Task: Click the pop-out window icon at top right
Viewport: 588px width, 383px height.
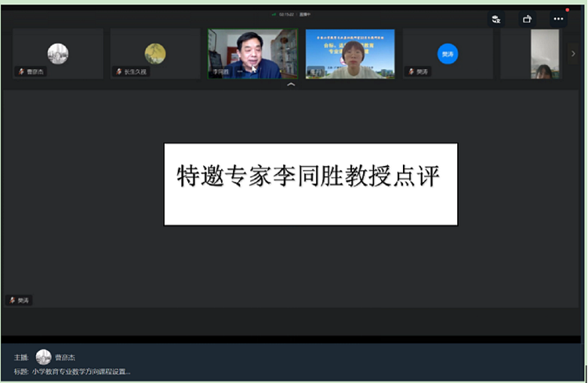Action: pyautogui.click(x=528, y=19)
